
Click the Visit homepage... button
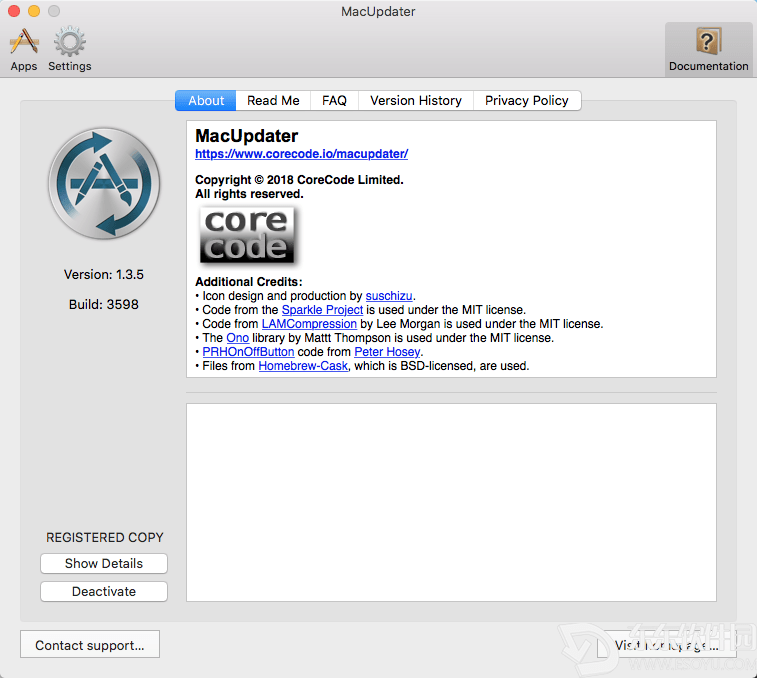point(666,645)
